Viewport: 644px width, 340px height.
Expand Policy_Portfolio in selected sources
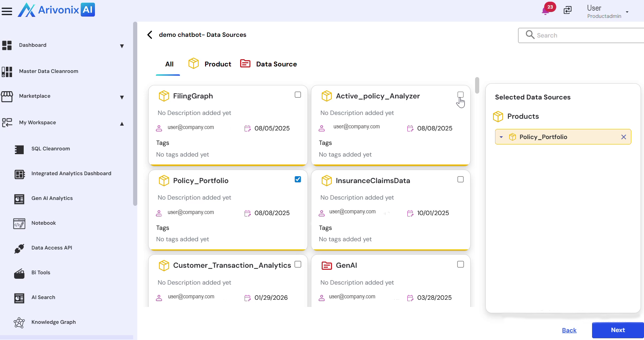pos(501,137)
